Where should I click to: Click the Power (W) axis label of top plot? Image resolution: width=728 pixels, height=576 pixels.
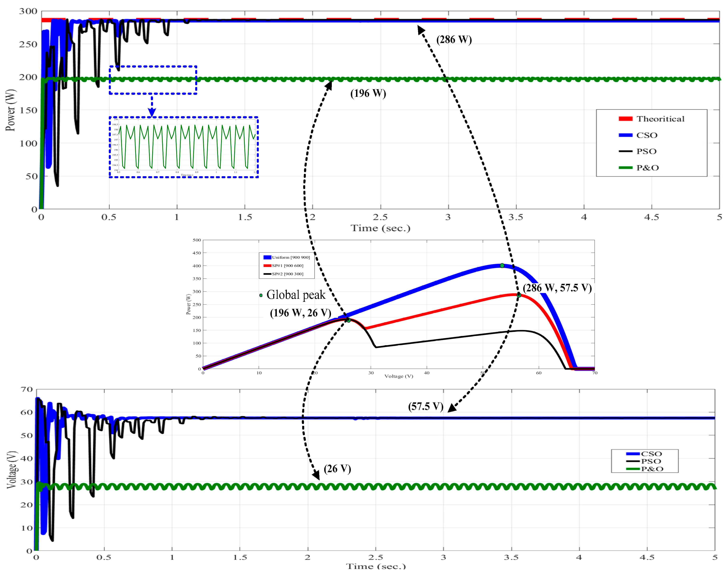[x=11, y=110]
